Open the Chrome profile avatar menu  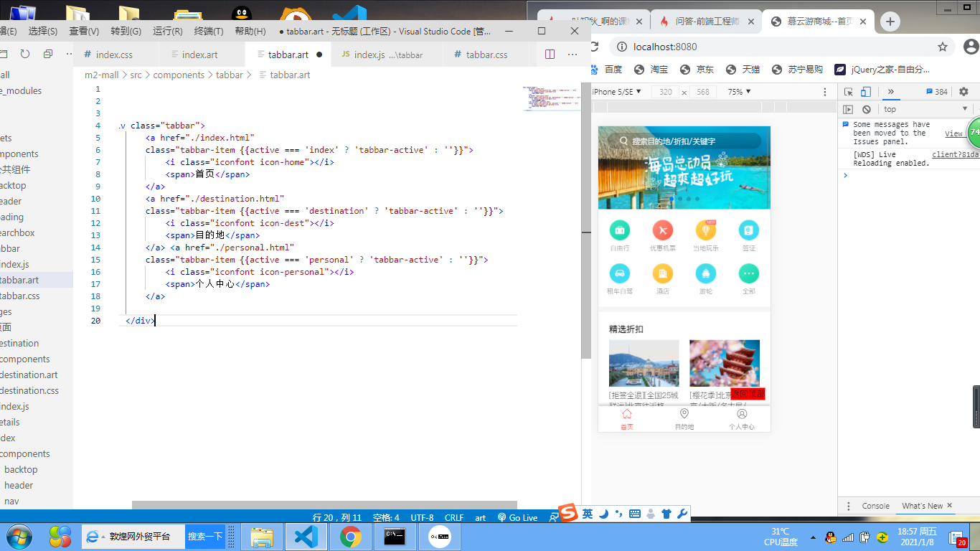(x=971, y=47)
